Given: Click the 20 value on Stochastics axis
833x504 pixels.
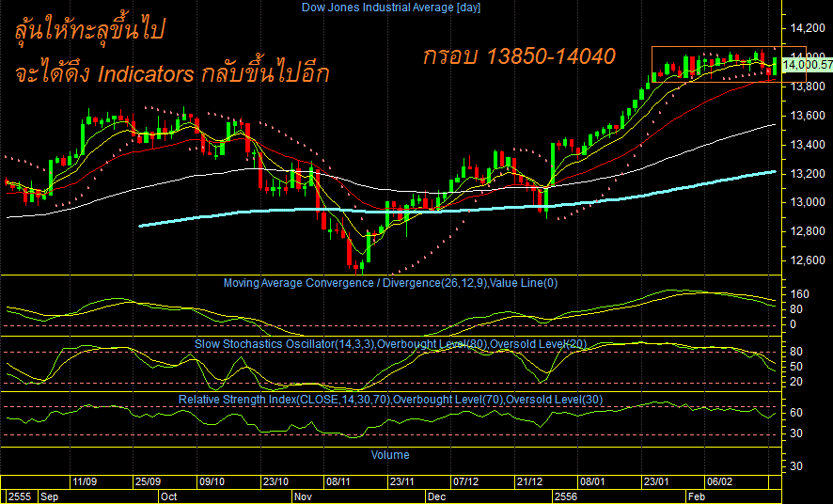Looking at the screenshot, I should (795, 382).
